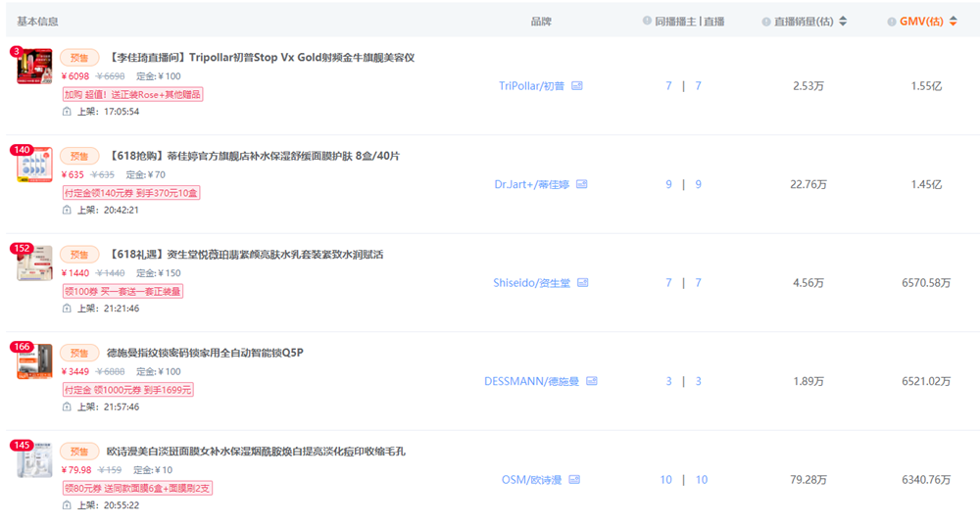Click promo tag 领80元券 送同款面膜6盒
The height and width of the screenshot is (526, 980).
tap(137, 488)
